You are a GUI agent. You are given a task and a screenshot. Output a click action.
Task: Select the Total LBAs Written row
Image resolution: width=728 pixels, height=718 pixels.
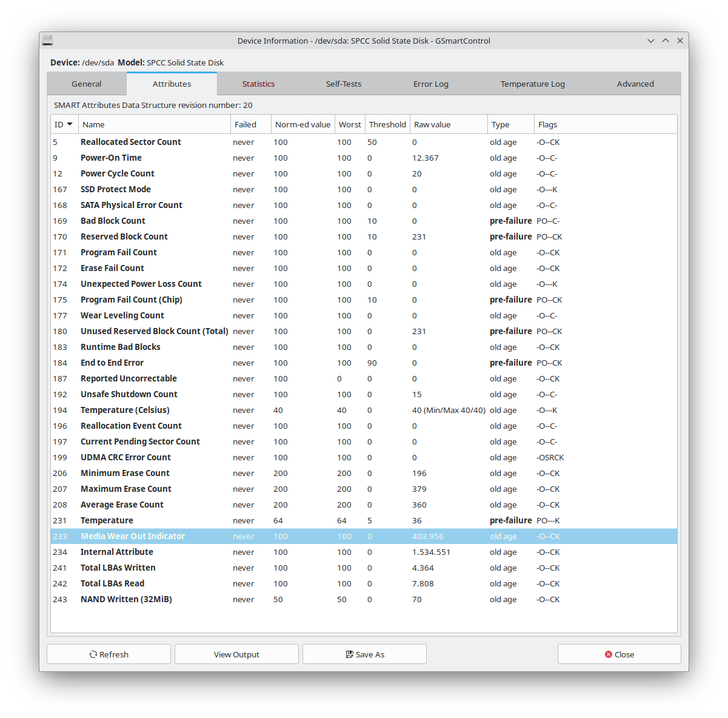click(364, 568)
